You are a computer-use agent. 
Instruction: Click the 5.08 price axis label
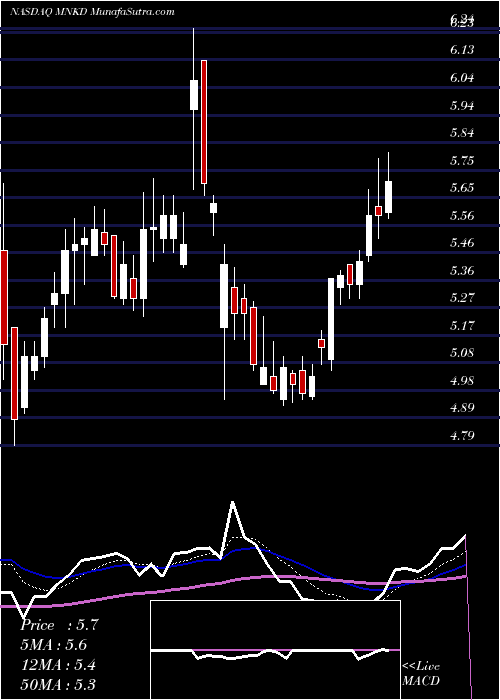coord(462,353)
